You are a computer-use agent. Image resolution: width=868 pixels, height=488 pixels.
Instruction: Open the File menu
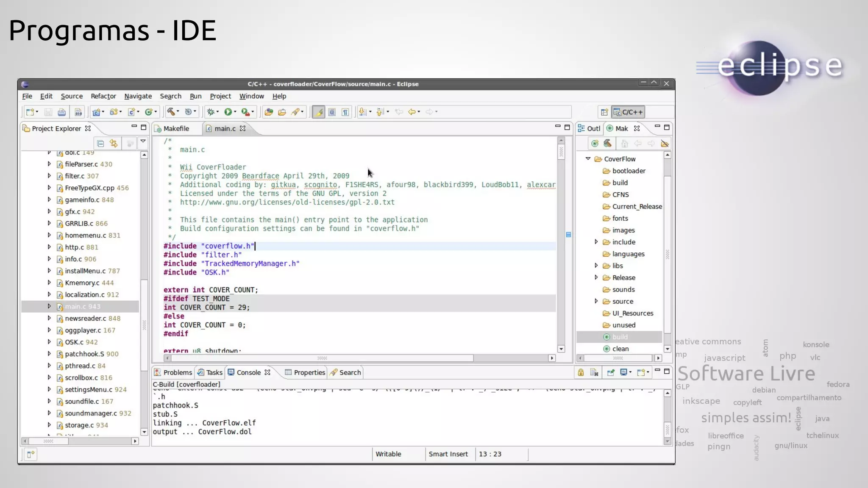(x=27, y=96)
